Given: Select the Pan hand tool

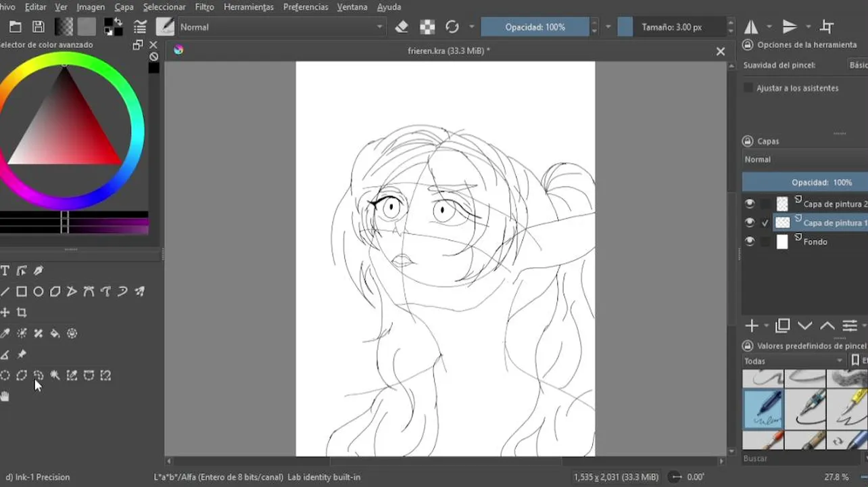Looking at the screenshot, I should coord(5,396).
